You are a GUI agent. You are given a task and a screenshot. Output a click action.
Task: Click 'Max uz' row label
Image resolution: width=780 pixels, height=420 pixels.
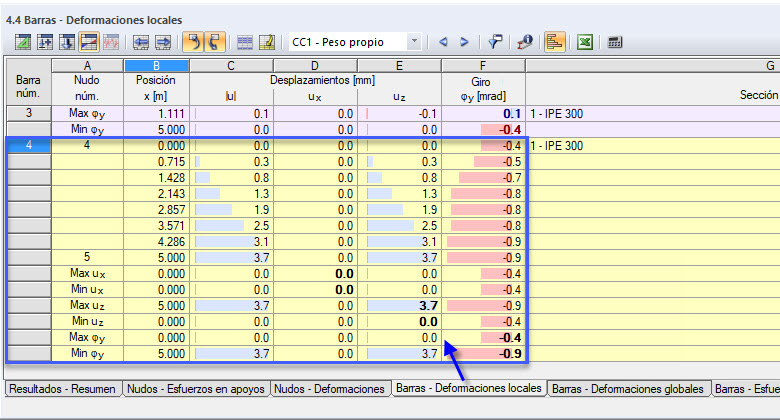point(87,305)
